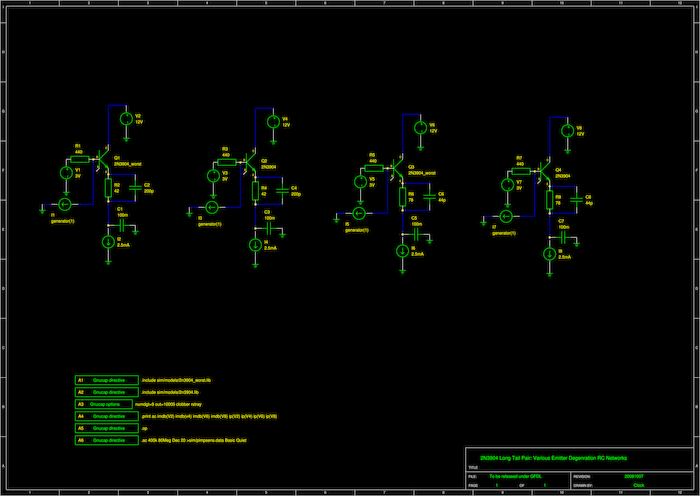Pick capacitor C2 200p symbol
The height and width of the screenshot is (496, 700).
pos(135,188)
